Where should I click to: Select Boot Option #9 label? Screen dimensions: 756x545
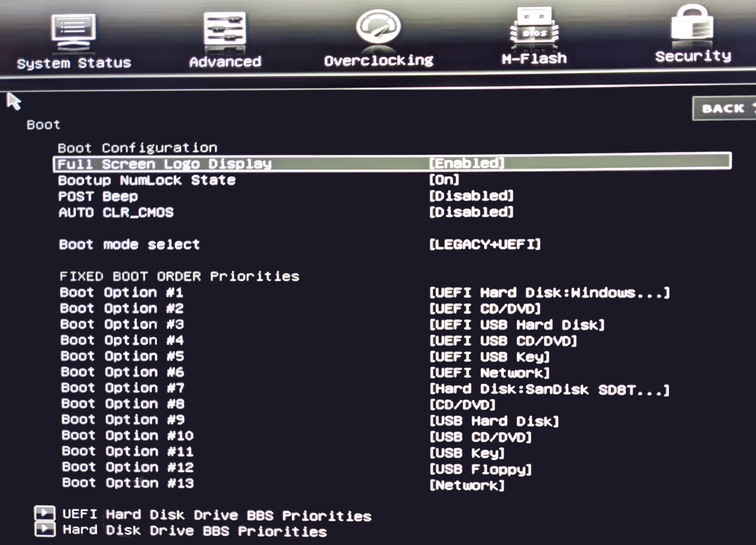tap(123, 420)
